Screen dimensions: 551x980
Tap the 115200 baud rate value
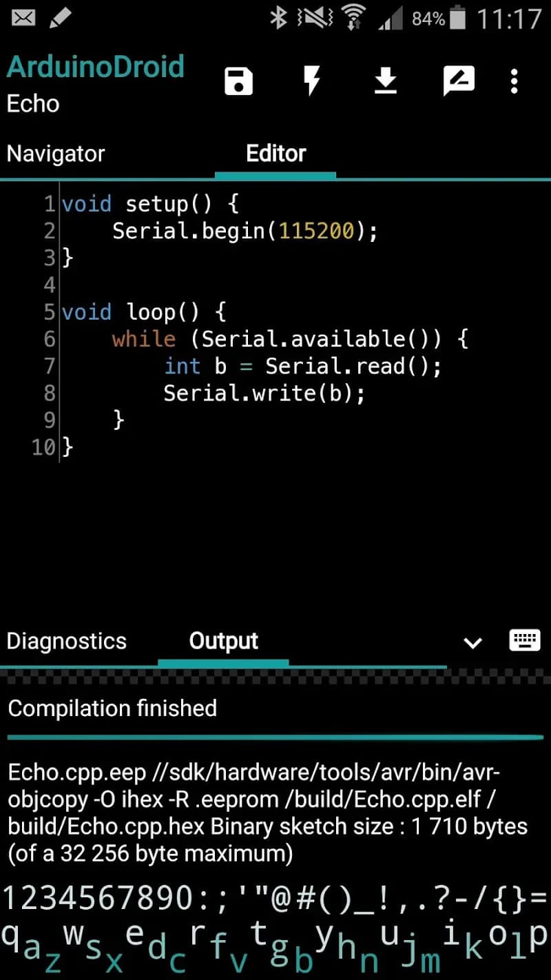pyautogui.click(x=315, y=231)
